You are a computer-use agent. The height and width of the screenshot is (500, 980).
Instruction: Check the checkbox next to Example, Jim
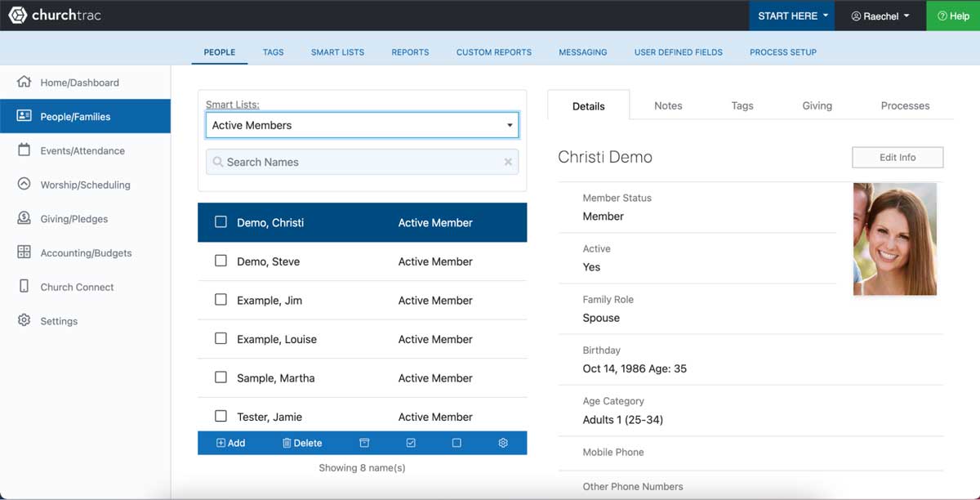pos(220,300)
